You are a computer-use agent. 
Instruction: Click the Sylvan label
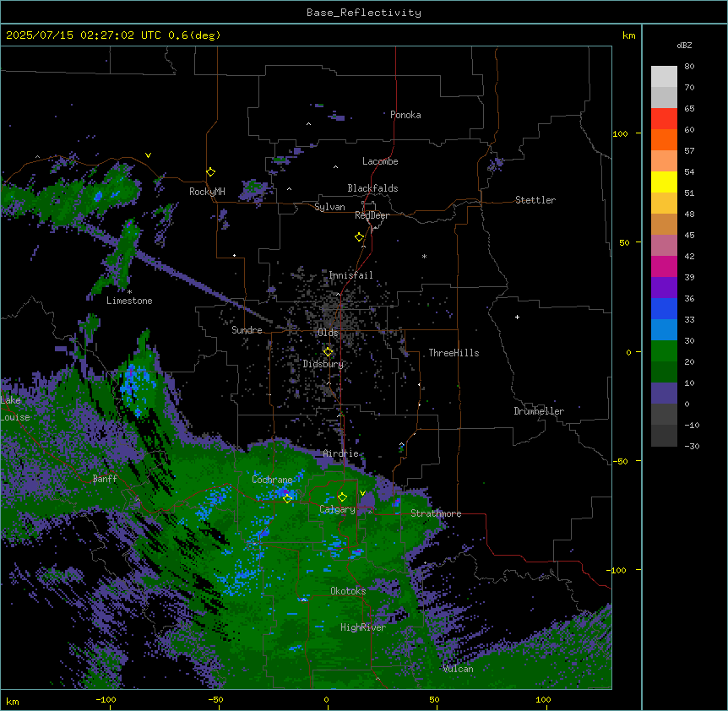click(329, 207)
